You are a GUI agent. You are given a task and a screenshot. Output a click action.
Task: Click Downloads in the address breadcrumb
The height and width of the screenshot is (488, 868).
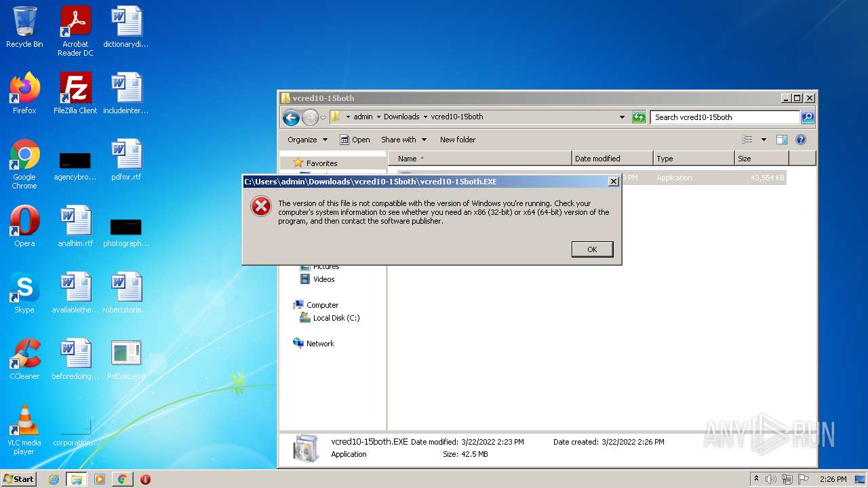(x=401, y=117)
